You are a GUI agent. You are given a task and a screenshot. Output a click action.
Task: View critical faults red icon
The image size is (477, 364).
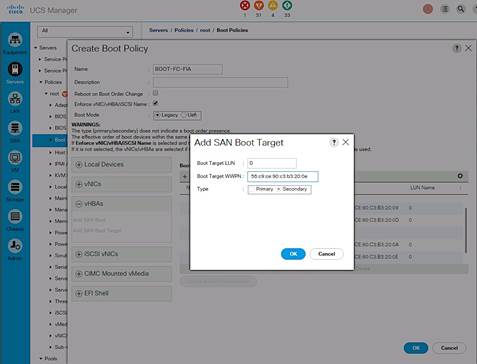coord(245,6)
